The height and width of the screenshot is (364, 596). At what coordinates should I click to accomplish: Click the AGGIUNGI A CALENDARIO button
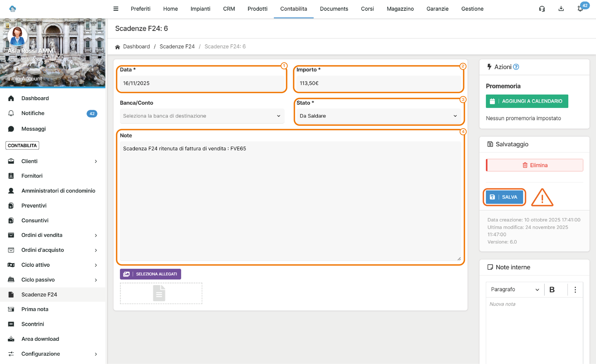tap(527, 101)
